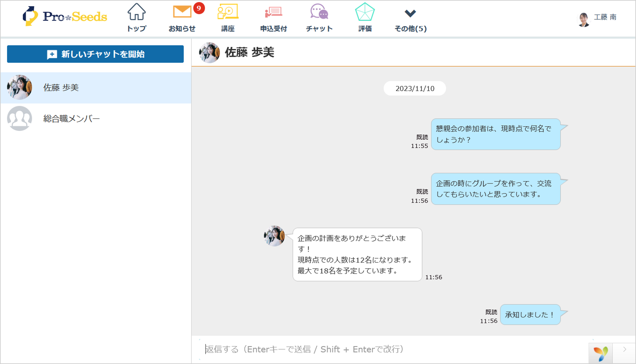This screenshot has height=364, width=636.
Task: Click the red 9 notification badge
Action: pyautogui.click(x=199, y=8)
